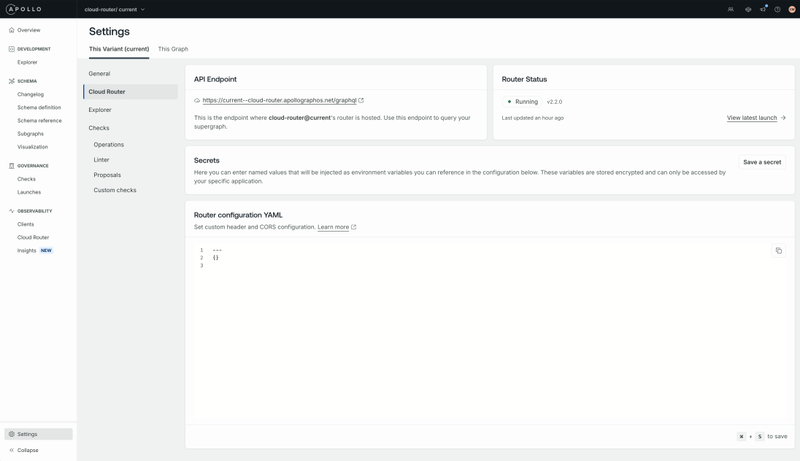This screenshot has width=800, height=461.
Task: Open Explorer under Development in sidebar
Action: point(27,62)
